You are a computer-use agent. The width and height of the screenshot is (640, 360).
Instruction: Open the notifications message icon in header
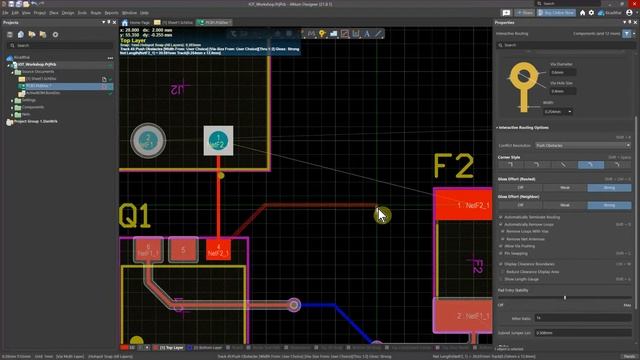click(x=506, y=13)
